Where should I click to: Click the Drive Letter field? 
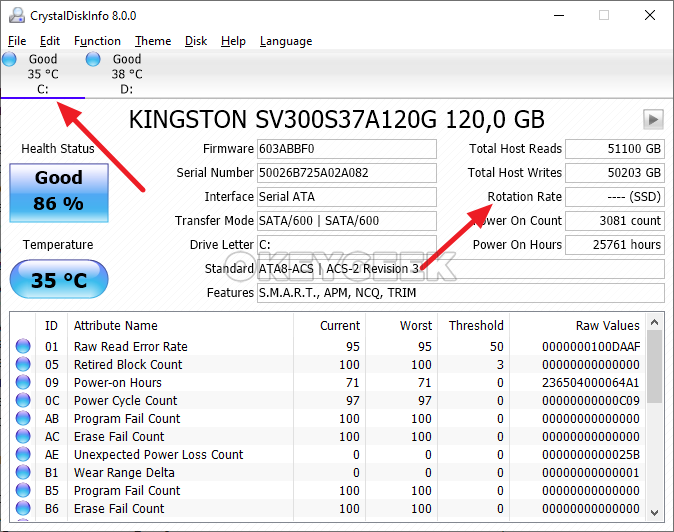pos(347,245)
